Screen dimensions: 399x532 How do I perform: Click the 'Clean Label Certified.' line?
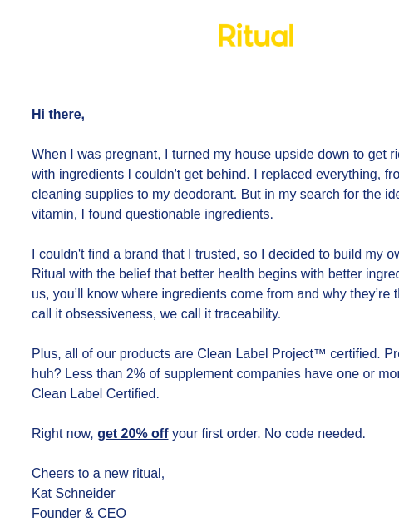point(96,393)
